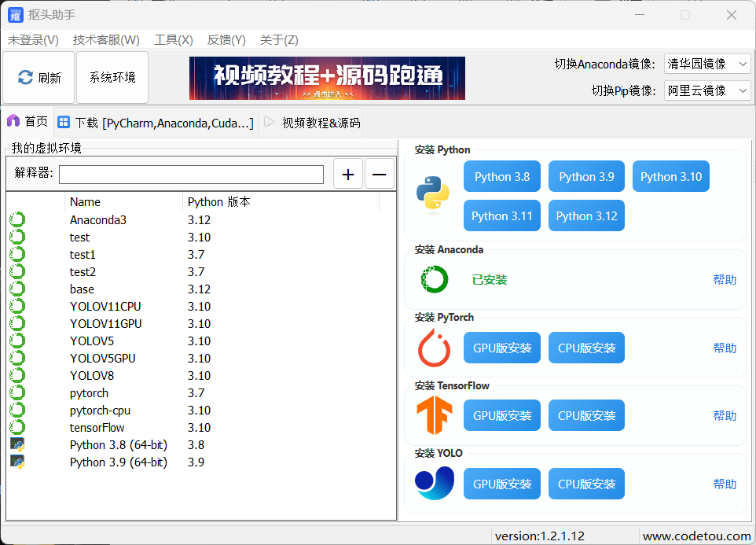Click PyTorch CPU版安装 button
Screen dimensions: 756x545
click(x=586, y=348)
